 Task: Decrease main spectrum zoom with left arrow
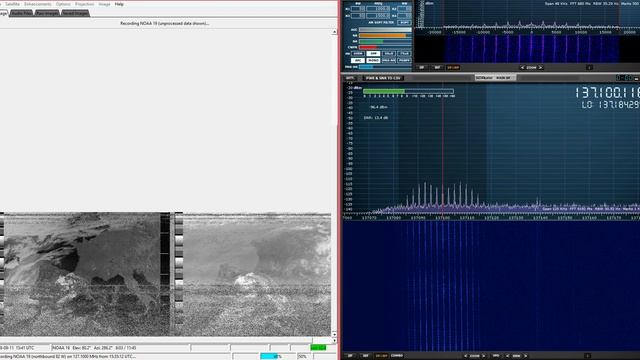point(465,356)
